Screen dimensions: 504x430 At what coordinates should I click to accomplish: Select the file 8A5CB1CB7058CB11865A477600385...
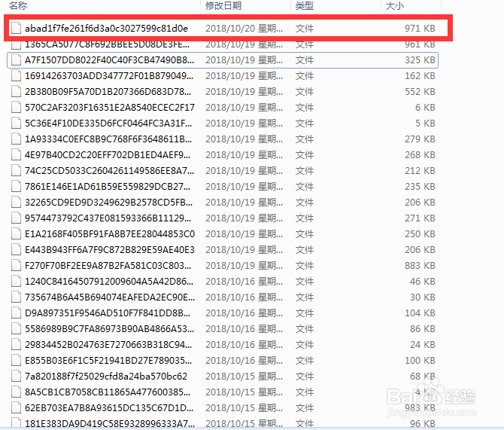108,392
